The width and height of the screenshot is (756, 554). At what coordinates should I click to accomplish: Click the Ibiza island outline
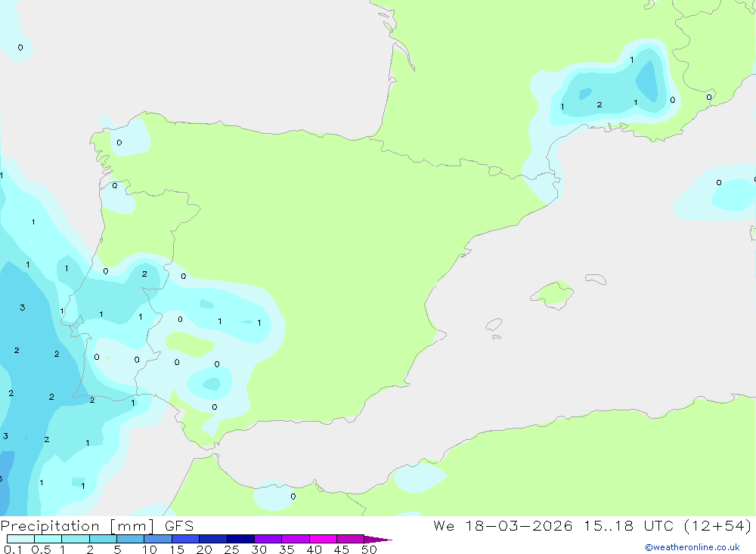pos(494,324)
